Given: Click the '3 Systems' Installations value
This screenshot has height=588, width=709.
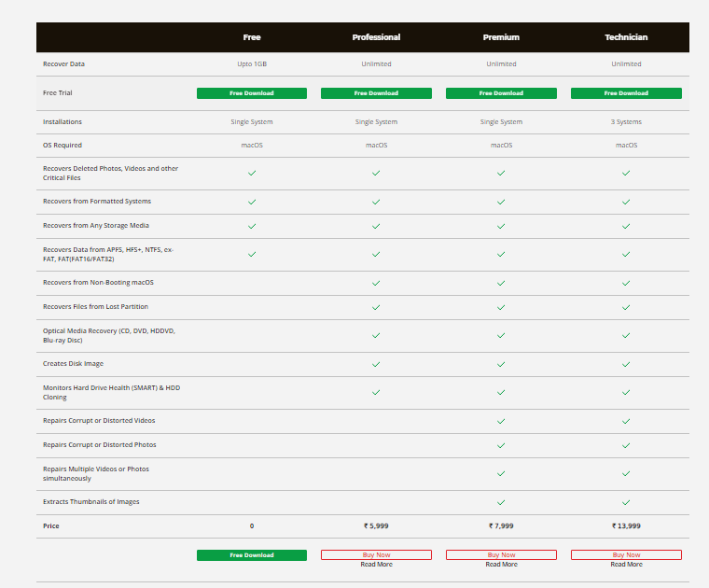Looking at the screenshot, I should click(626, 122).
